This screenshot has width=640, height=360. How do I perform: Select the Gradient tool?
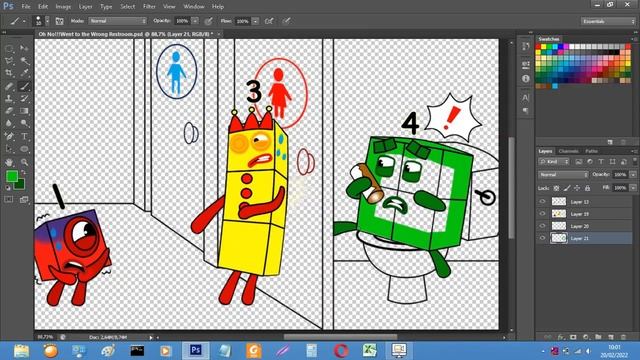[24, 111]
